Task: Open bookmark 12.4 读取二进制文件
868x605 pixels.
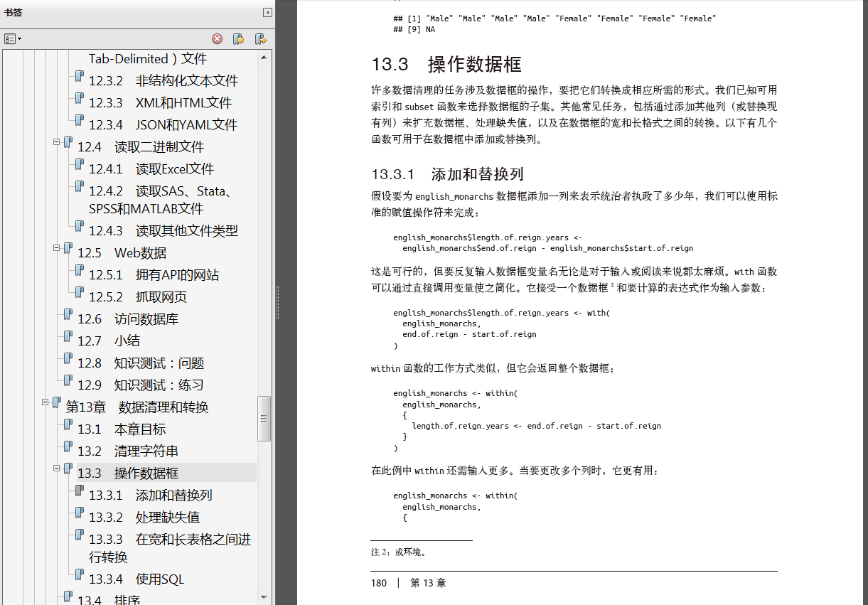Action: click(141, 147)
